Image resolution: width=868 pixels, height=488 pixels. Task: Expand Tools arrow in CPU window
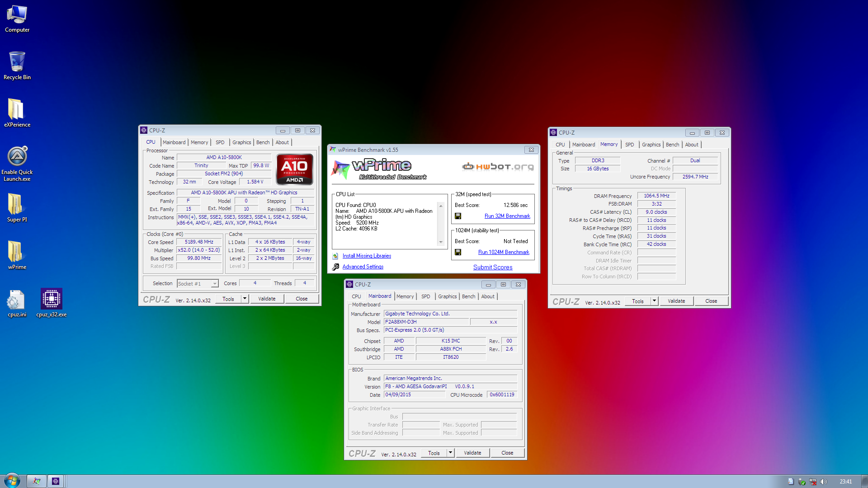[245, 299]
